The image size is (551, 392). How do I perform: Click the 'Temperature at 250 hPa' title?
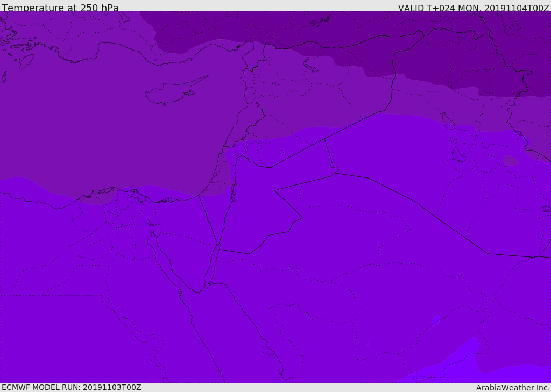pyautogui.click(x=60, y=8)
